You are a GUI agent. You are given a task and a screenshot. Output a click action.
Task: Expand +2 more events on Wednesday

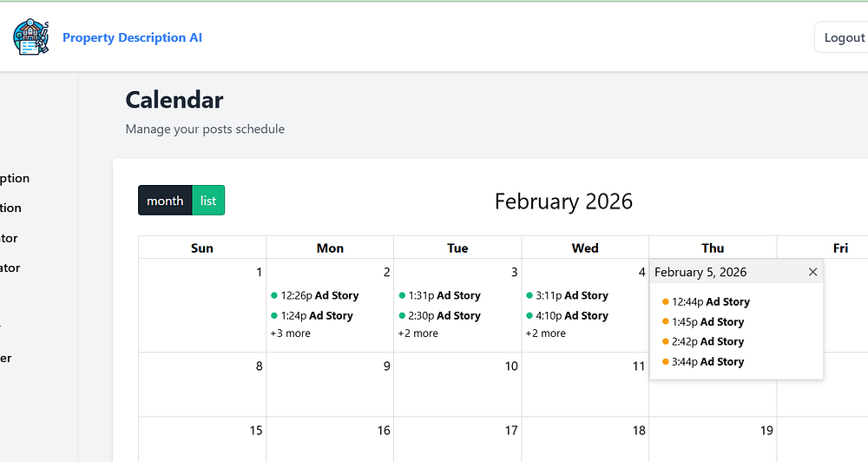click(545, 333)
